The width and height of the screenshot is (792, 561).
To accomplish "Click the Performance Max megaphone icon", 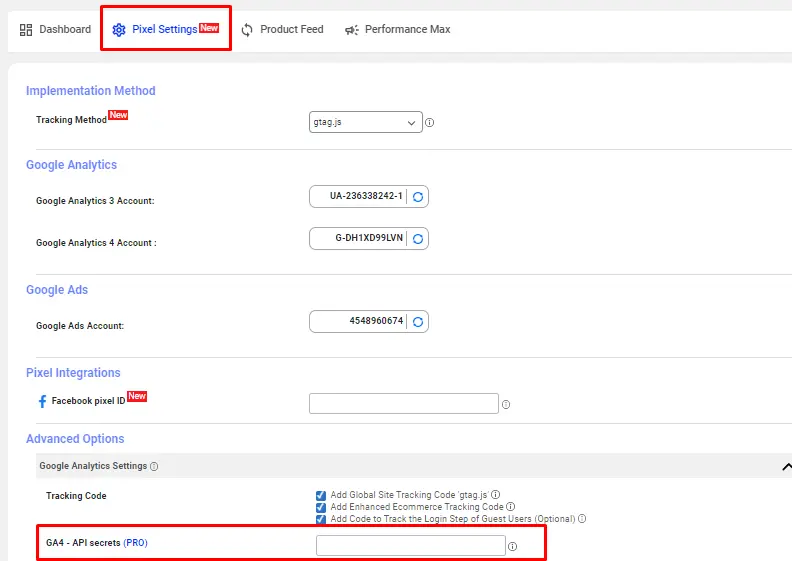I will click(352, 30).
